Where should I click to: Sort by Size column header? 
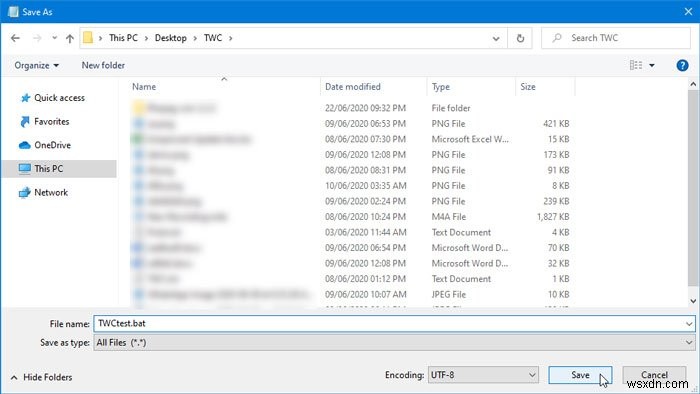tap(545, 87)
